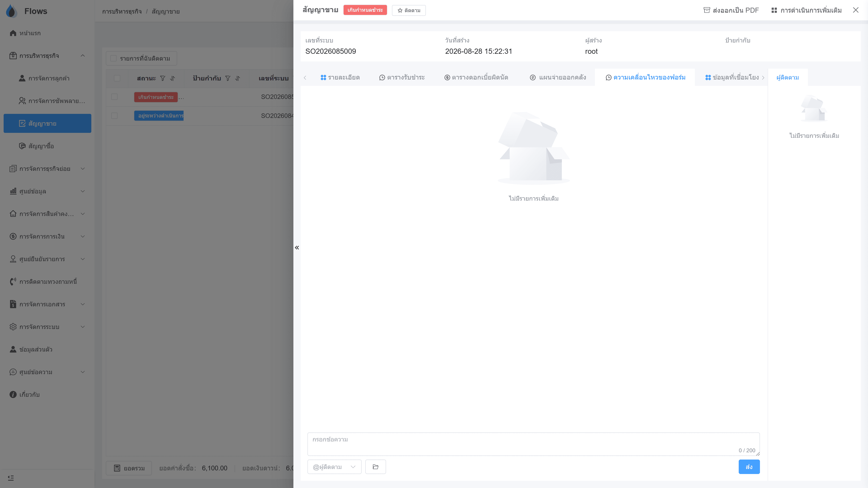Viewport: 868px width, 488px height.
Task: Expand การจัดการระบบ menu
Action: click(47, 326)
